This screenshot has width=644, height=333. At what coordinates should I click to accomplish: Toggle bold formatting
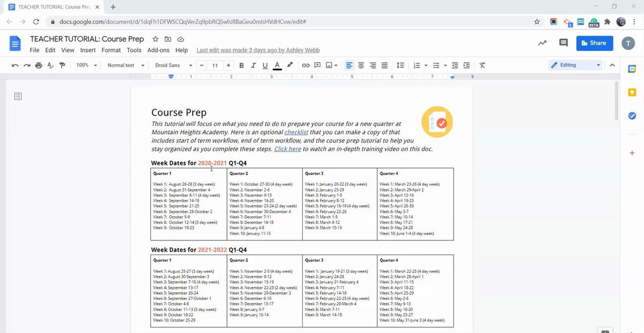tap(241, 66)
